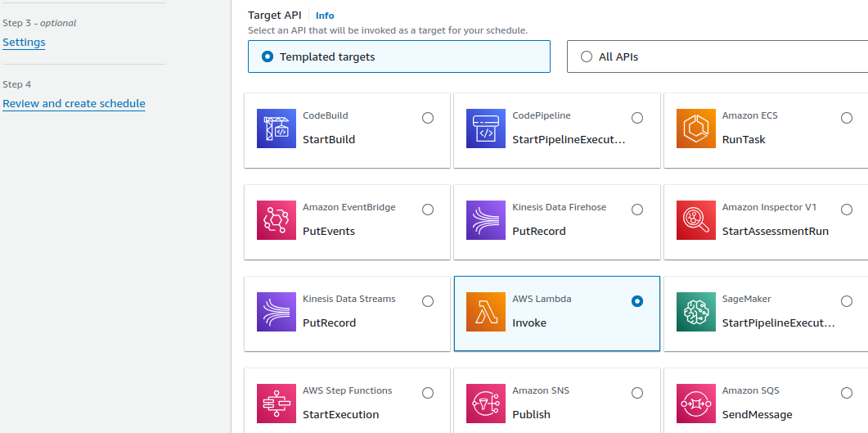Click the Amazon SNS Publish icon
The image size is (868, 433).
(486, 404)
